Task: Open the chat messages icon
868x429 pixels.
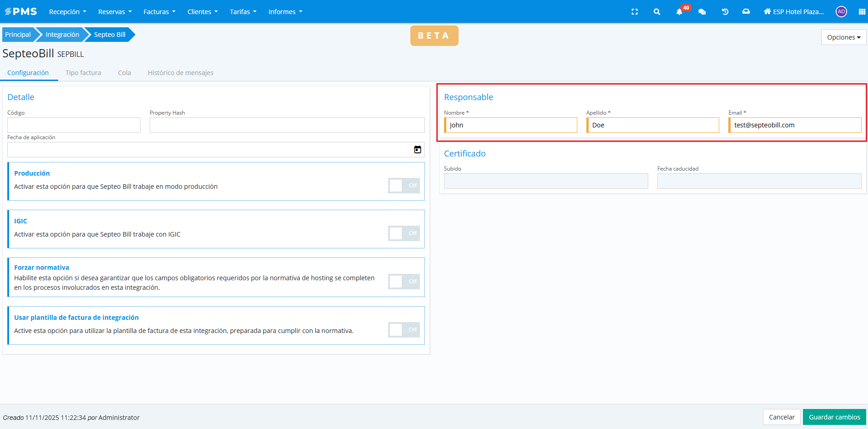Action: coord(702,12)
